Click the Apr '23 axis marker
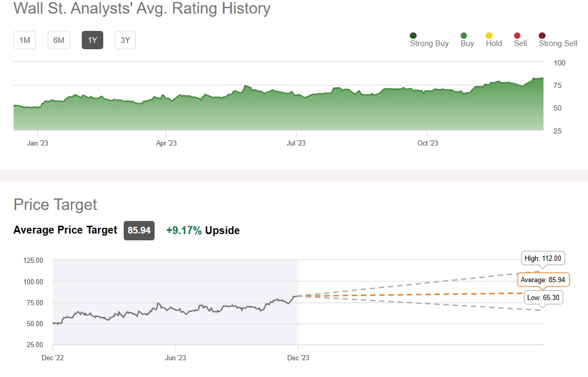 [x=166, y=143]
